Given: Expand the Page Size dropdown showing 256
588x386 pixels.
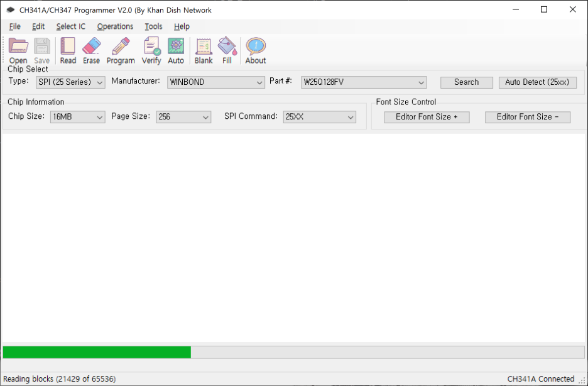Looking at the screenshot, I should coord(183,117).
